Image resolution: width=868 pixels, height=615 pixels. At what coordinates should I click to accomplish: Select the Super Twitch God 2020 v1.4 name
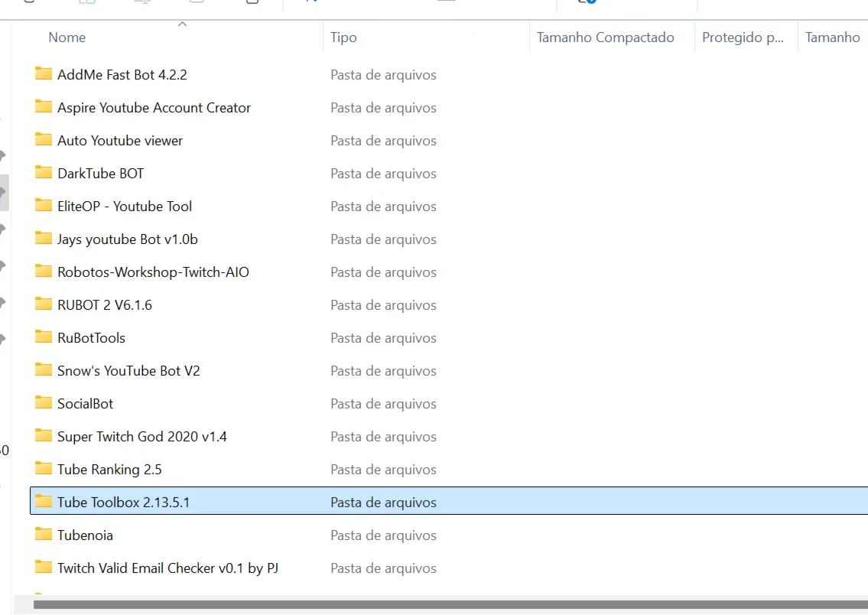(141, 437)
